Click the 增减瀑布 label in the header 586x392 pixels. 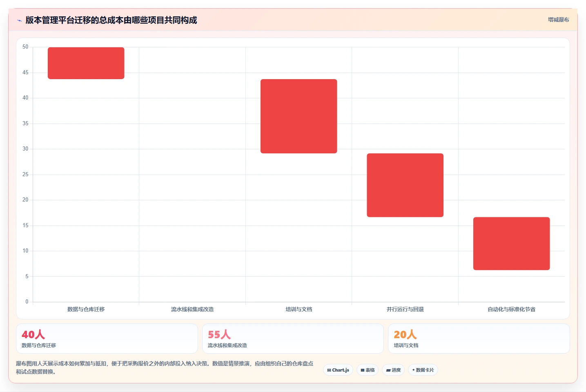(x=558, y=20)
